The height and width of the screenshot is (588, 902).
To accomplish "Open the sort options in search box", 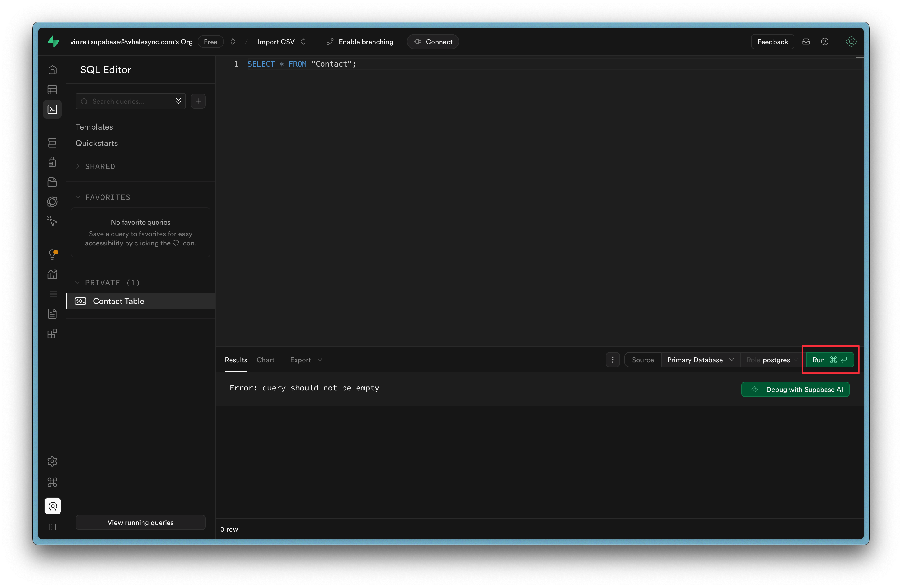I will point(178,101).
